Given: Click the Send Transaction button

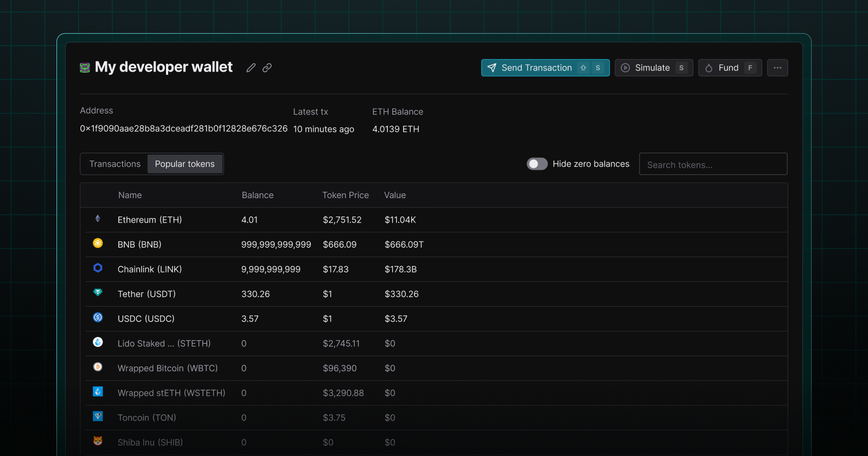Looking at the screenshot, I should (x=545, y=68).
